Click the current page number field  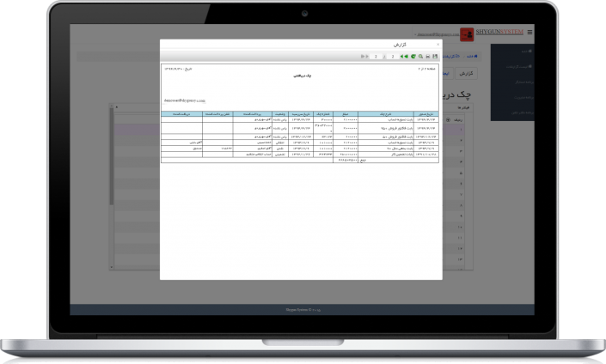coord(376,57)
